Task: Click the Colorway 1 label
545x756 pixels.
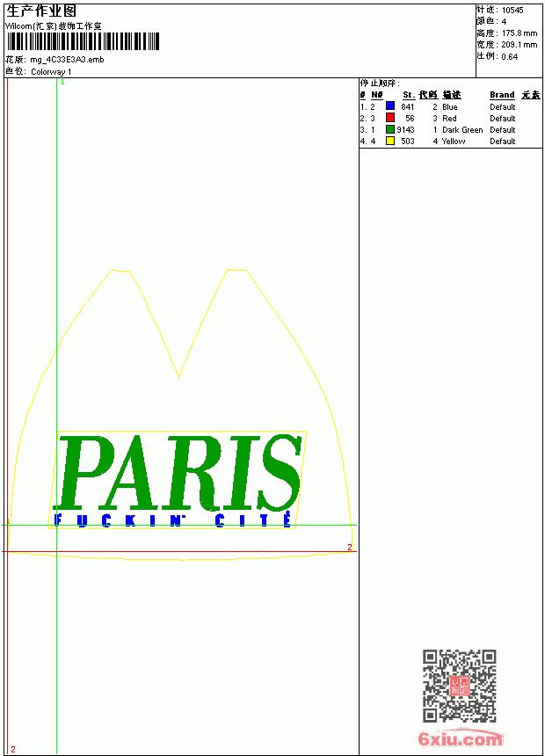Action: (x=51, y=72)
